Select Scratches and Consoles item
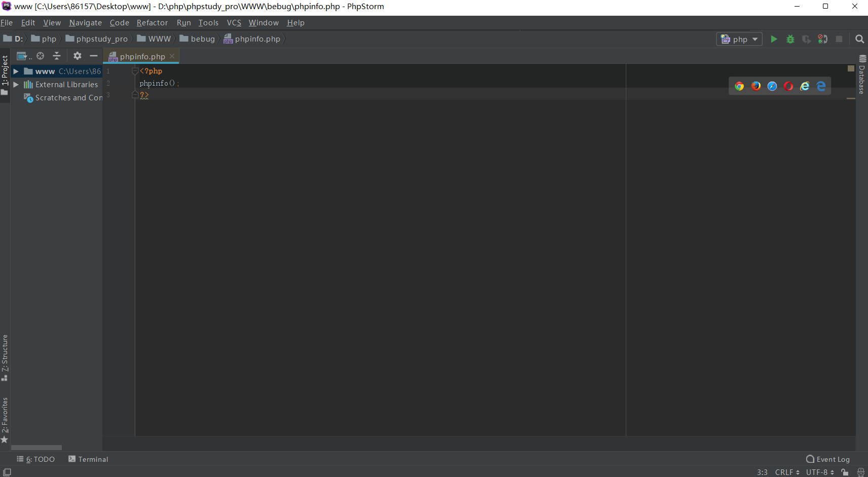 (63, 98)
